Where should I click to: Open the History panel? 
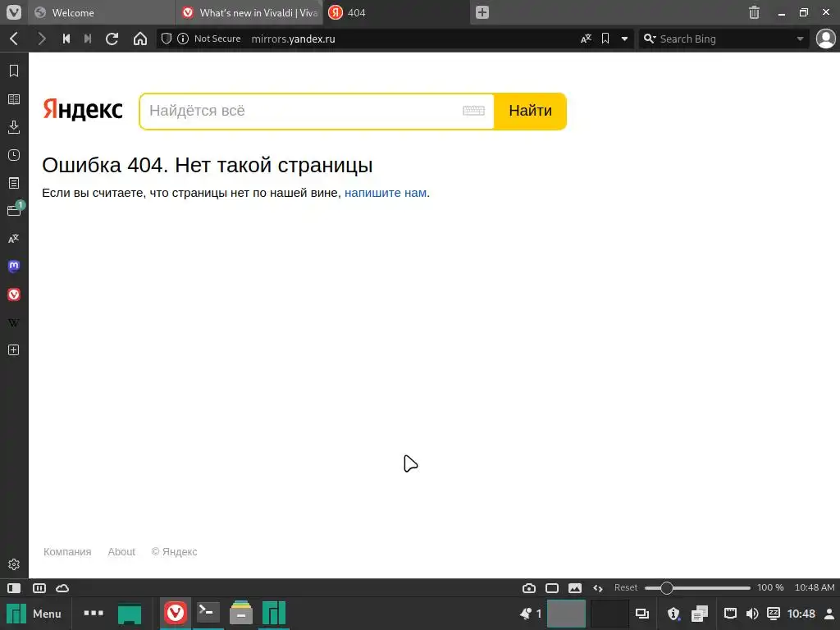(14, 155)
